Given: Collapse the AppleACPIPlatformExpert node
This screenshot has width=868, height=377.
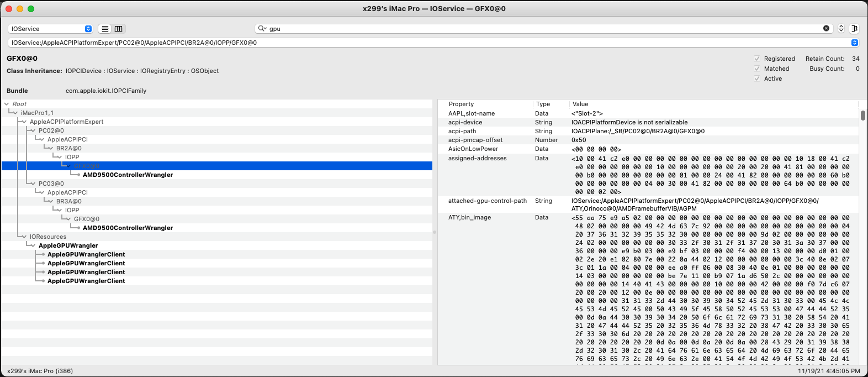Looking at the screenshot, I should 24,122.
